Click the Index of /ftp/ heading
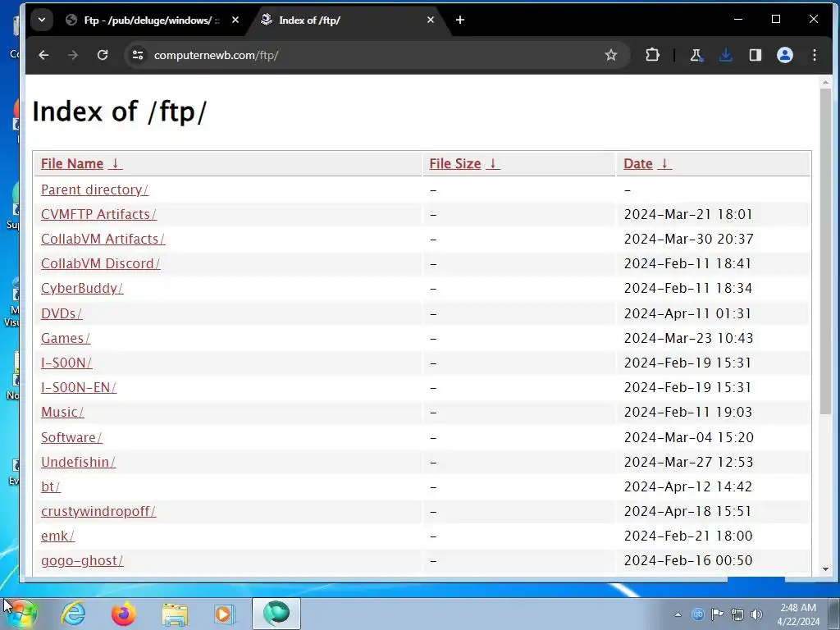Screen dimensions: 840x630 pos(120,112)
